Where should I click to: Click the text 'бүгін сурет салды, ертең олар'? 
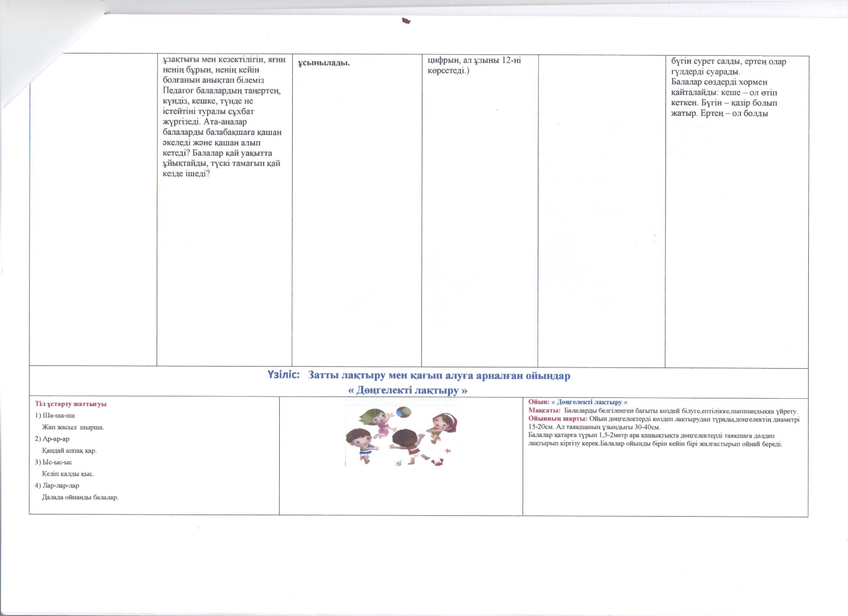[729, 62]
